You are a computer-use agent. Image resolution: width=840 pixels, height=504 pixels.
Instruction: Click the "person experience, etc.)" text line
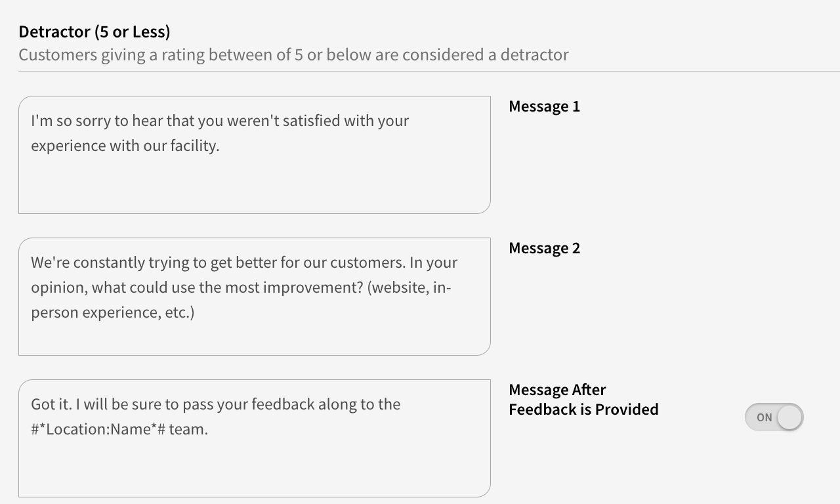pyautogui.click(x=112, y=312)
